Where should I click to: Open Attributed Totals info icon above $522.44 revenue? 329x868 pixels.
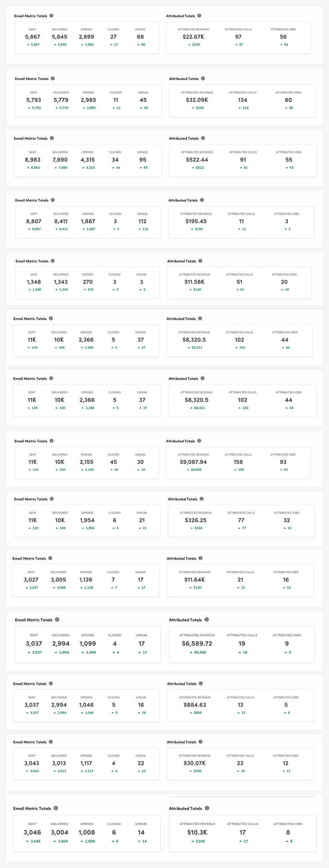203,138
